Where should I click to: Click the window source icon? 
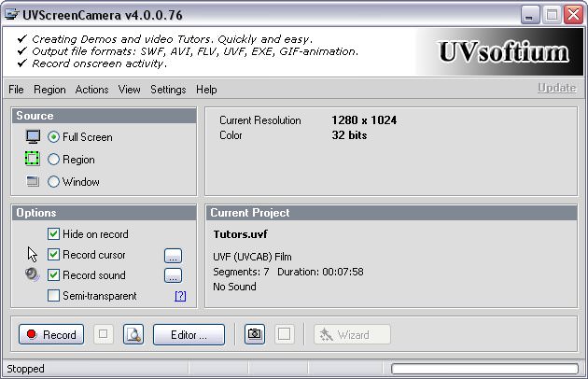(x=33, y=181)
